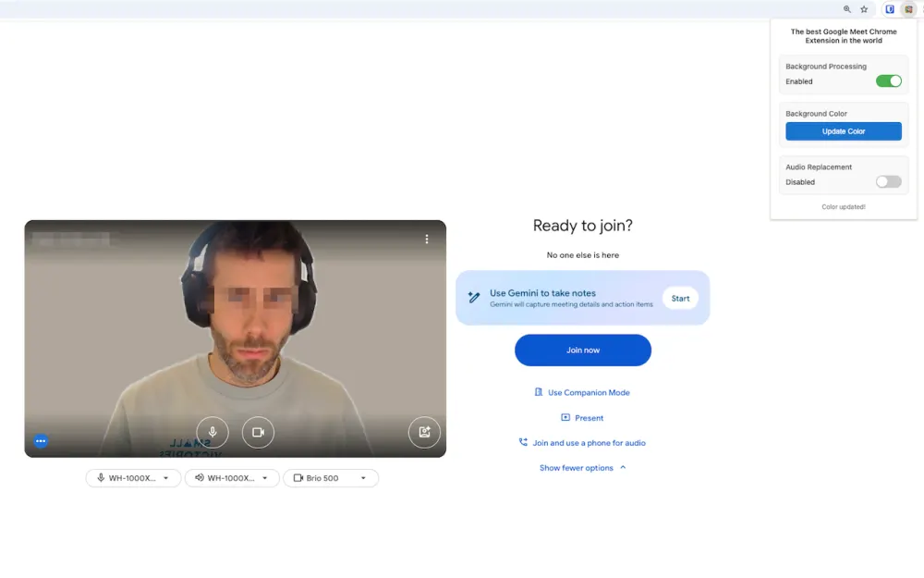Click the Chrome zoom magnifier icon
The height and width of the screenshot is (578, 924).
click(x=846, y=9)
